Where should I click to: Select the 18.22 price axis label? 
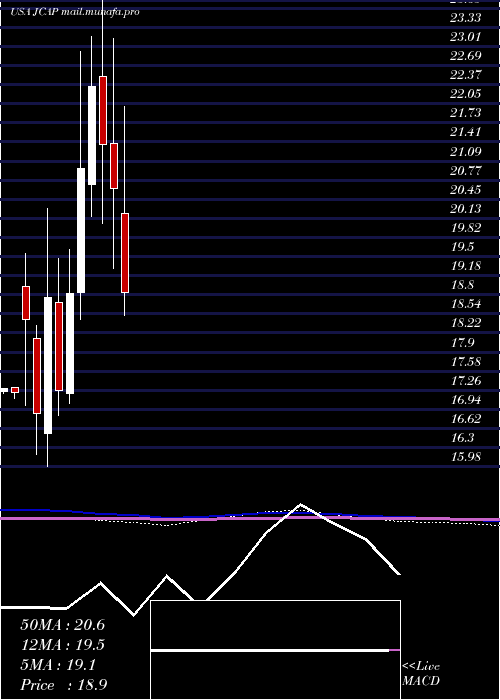[x=466, y=324]
